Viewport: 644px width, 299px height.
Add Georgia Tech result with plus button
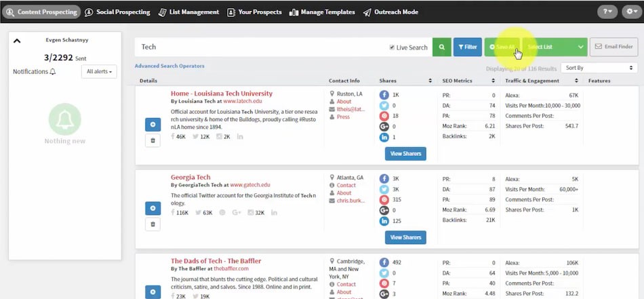tap(153, 208)
